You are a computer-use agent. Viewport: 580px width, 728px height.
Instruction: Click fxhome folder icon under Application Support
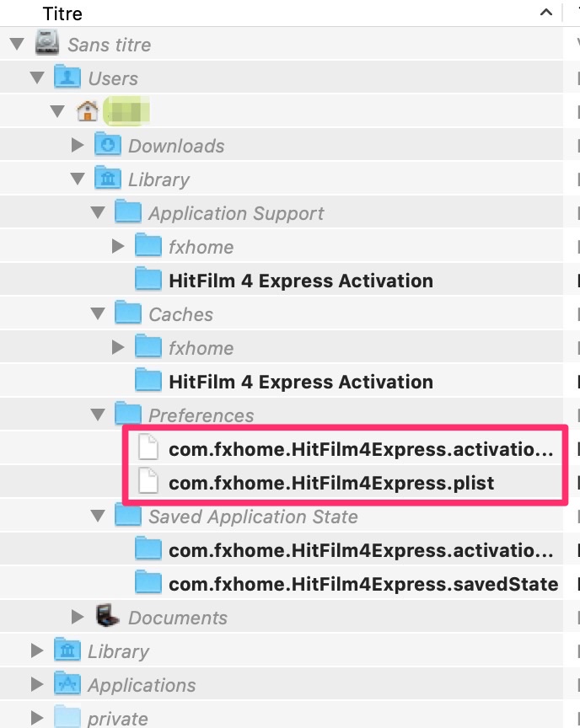148,244
